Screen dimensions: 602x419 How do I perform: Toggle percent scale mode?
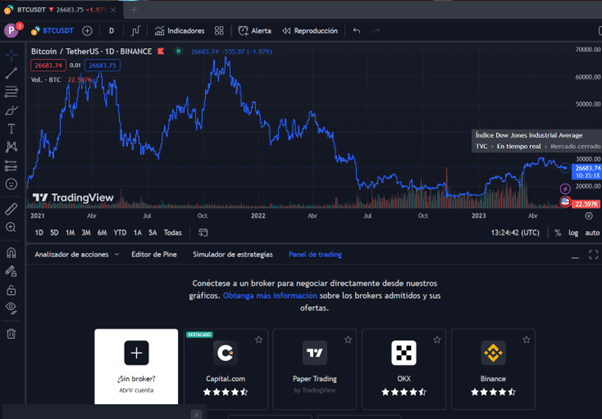(x=558, y=233)
